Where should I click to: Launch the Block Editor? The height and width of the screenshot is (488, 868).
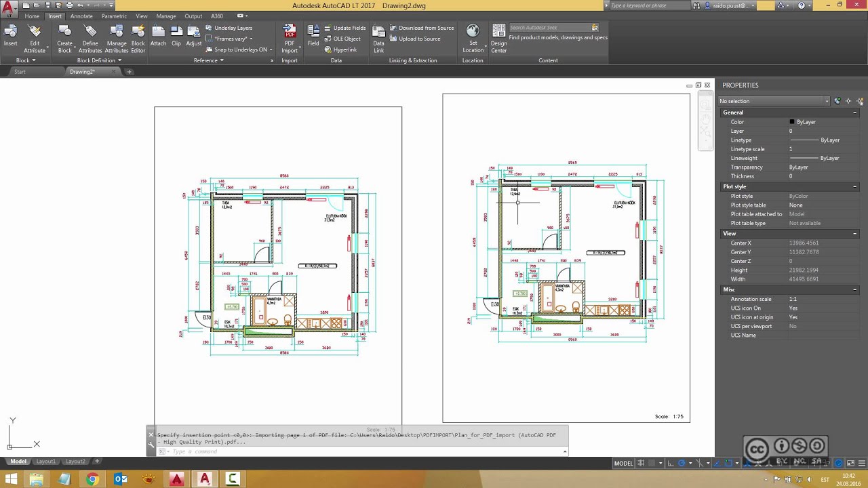tap(138, 39)
